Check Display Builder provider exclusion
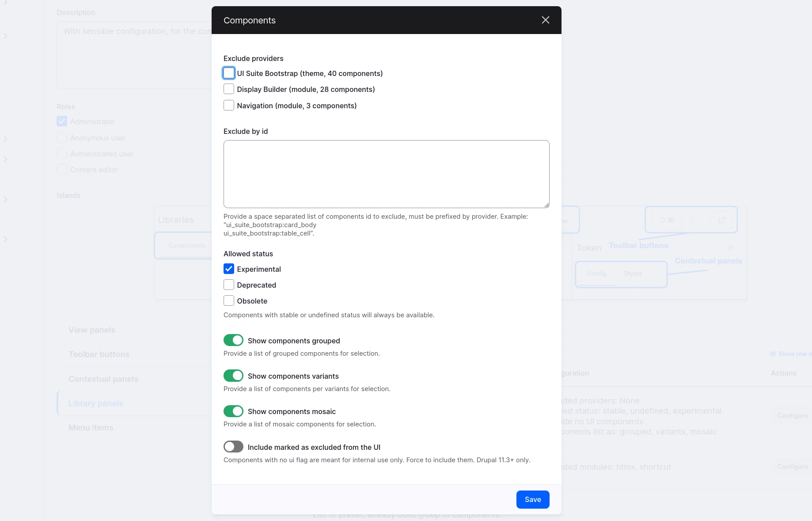Image resolution: width=812 pixels, height=521 pixels. (229, 89)
